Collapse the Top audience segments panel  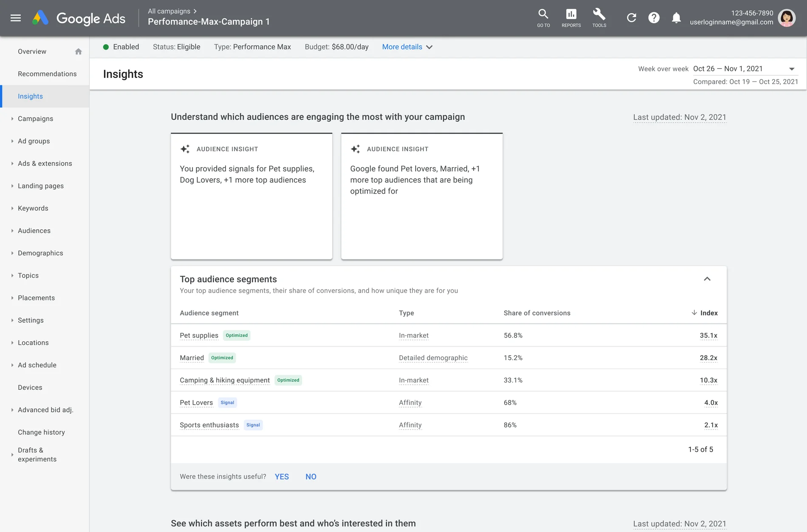(707, 279)
